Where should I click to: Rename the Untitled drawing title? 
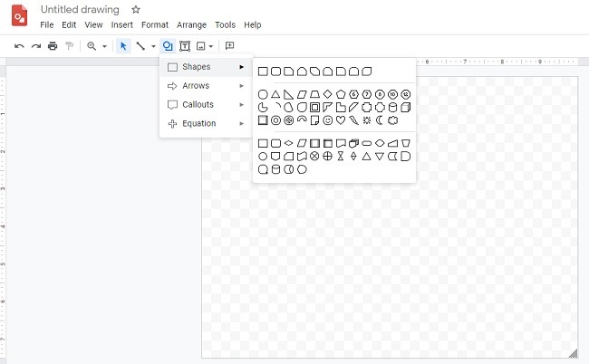pos(80,10)
